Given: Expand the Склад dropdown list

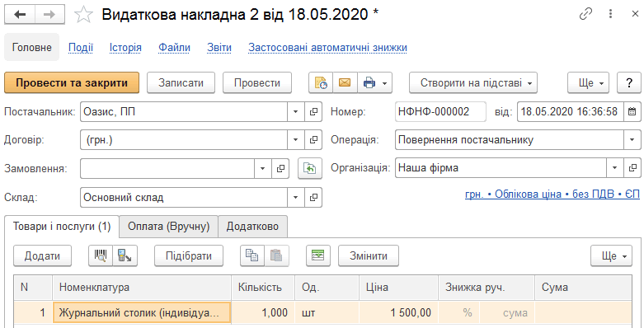Looking at the screenshot, I should pyautogui.click(x=295, y=198).
